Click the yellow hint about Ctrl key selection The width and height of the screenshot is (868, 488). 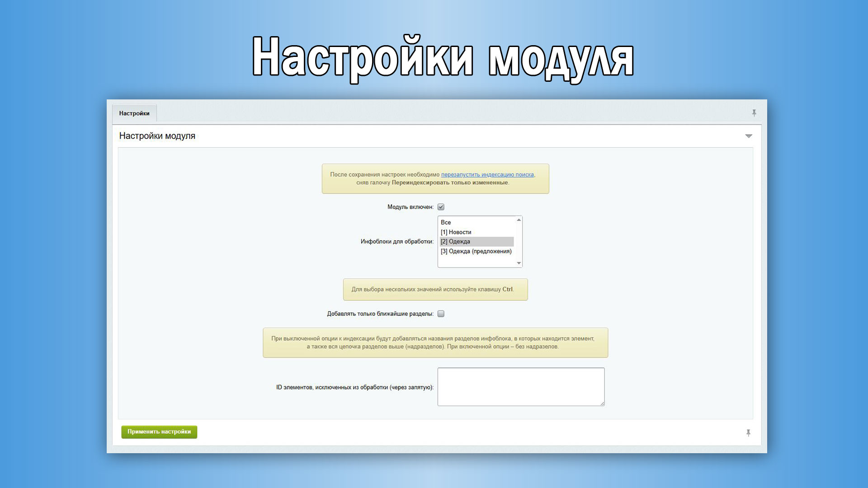[x=435, y=289]
